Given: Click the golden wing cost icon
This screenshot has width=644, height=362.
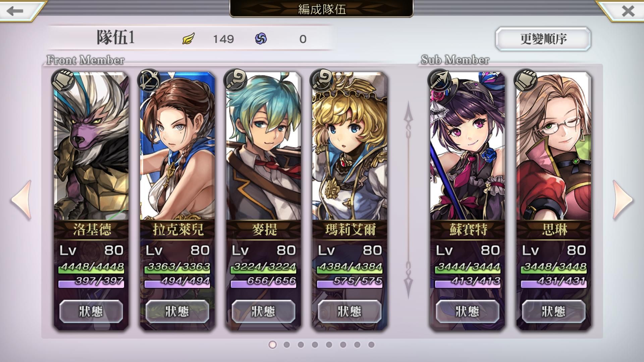Looking at the screenshot, I should [x=189, y=39].
